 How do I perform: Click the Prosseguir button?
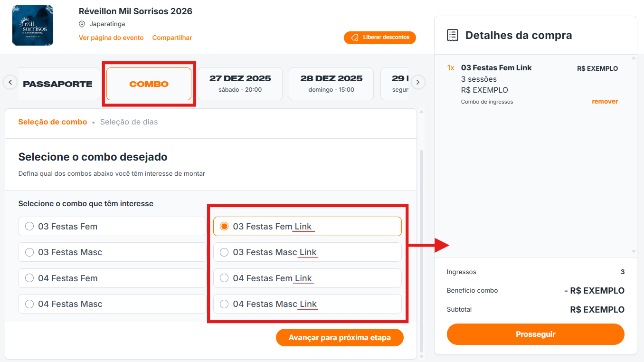pos(535,334)
